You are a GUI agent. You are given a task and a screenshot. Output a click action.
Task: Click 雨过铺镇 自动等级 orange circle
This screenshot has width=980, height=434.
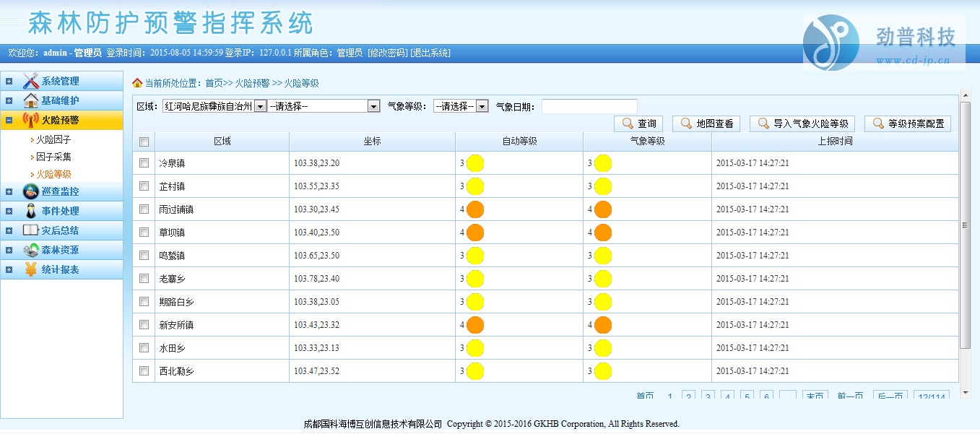tap(474, 209)
